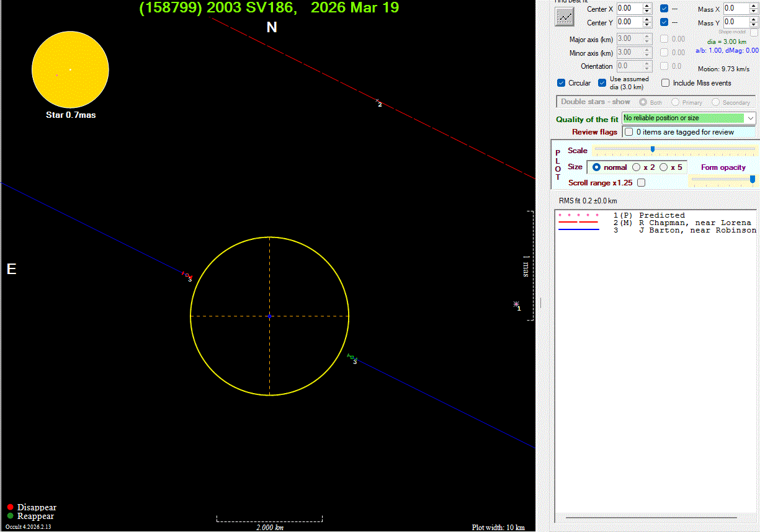Screen dimensions: 760x532
Task: Enable Include Miss events
Action: [x=666, y=83]
